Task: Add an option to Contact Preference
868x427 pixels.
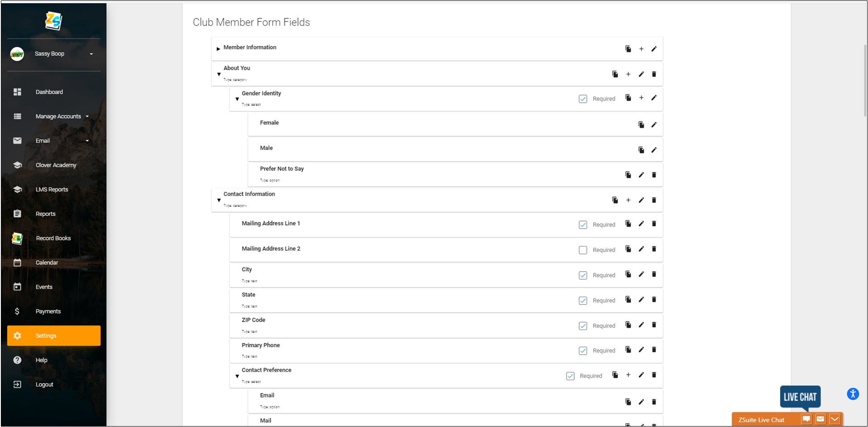Action: [628, 375]
